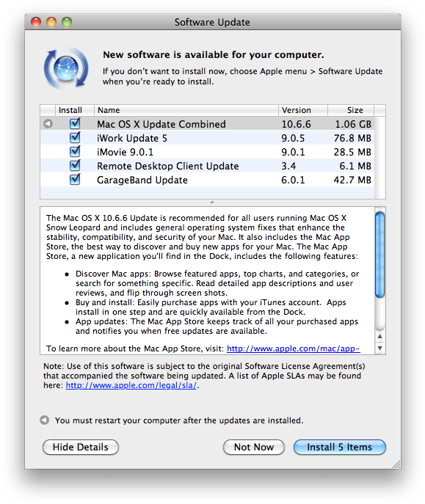Click version 9.0.5 cell
Screen dimensions: 425x504
tap(293, 138)
